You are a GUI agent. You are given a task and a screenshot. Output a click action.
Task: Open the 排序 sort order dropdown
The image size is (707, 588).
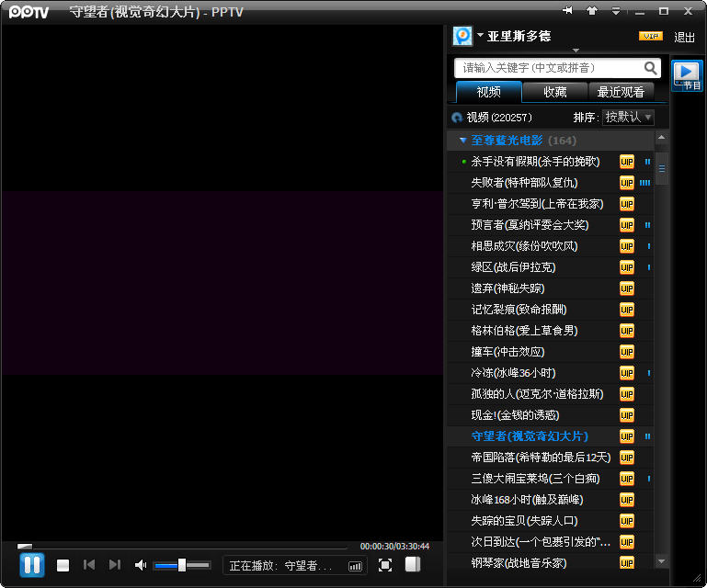pyautogui.click(x=629, y=118)
